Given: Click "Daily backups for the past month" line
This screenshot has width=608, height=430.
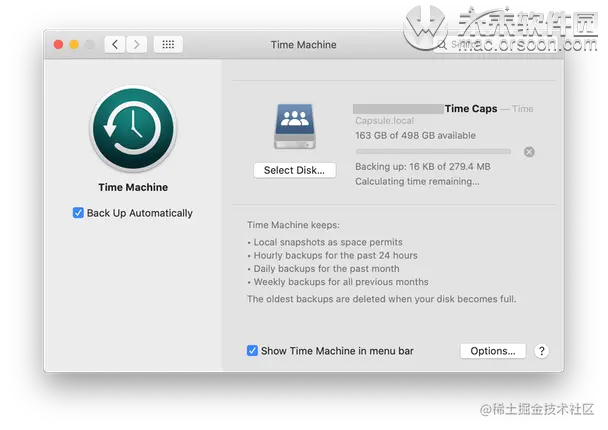Looking at the screenshot, I should click(326, 269).
